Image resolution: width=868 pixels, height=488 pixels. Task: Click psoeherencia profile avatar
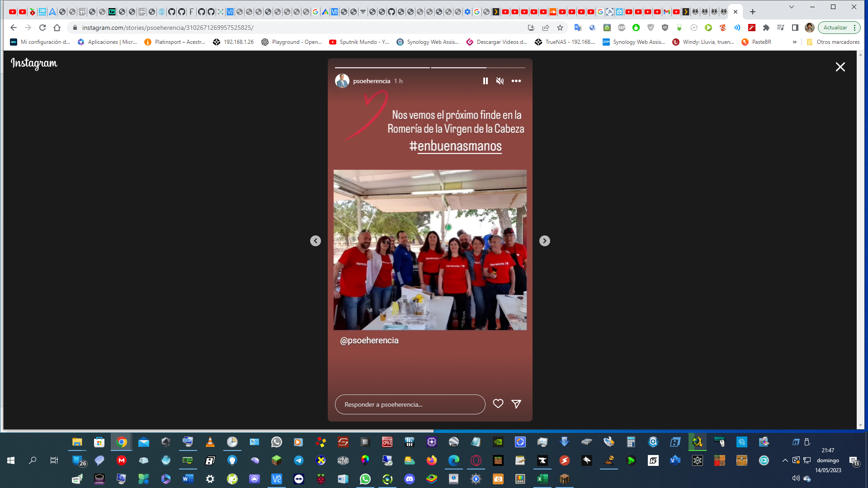(x=342, y=81)
